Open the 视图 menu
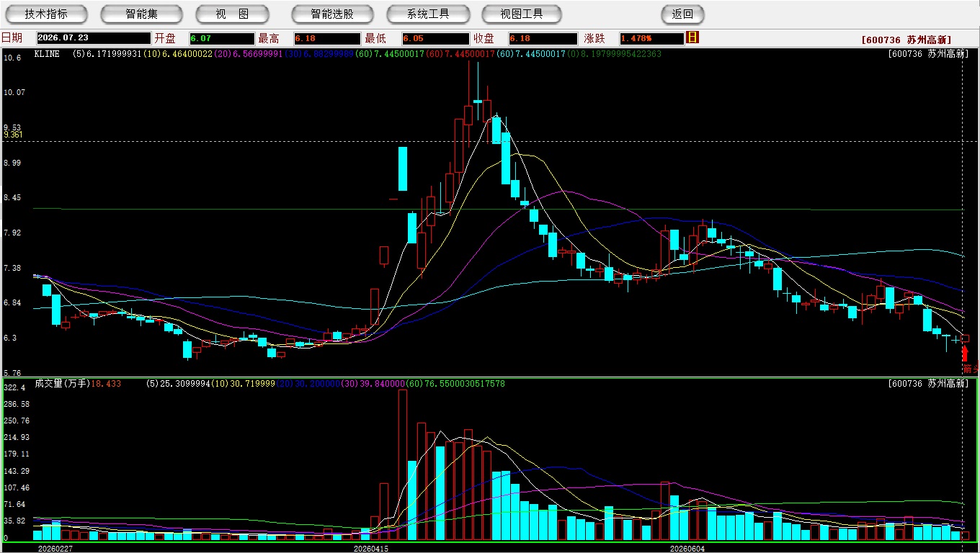 232,14
